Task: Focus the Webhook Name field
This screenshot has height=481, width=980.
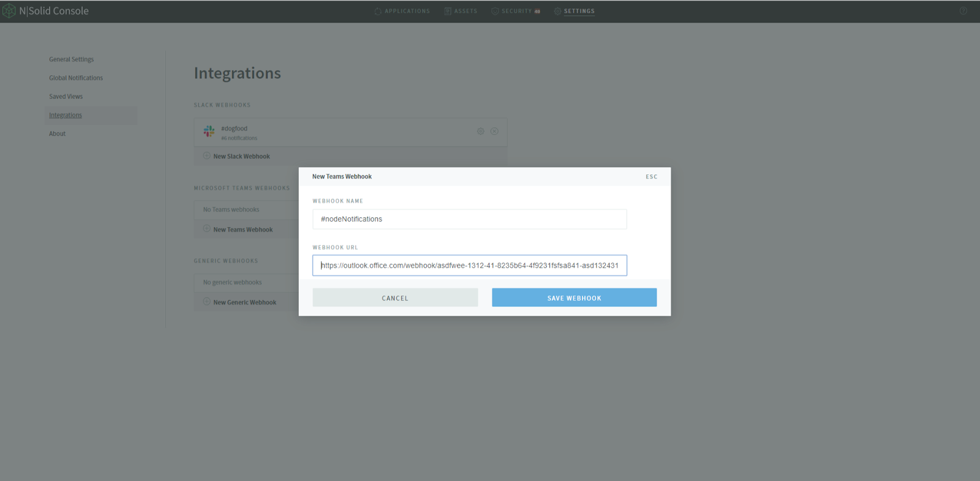Action: point(470,219)
